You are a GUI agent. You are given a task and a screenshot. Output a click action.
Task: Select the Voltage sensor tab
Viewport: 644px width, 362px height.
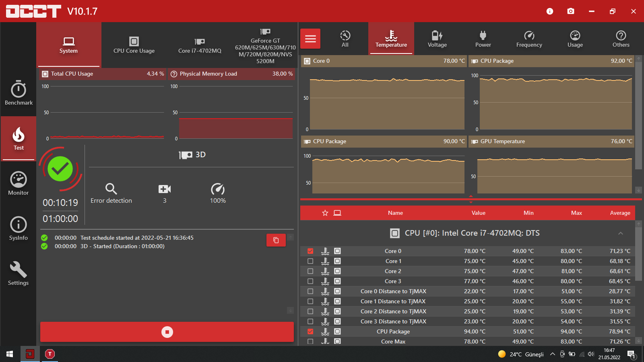click(x=437, y=39)
